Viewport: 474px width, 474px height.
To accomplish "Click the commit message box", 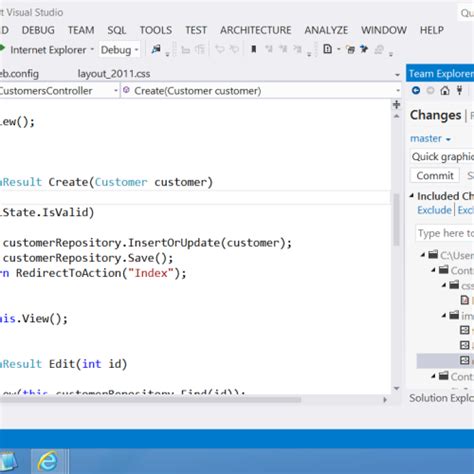I will point(442,156).
